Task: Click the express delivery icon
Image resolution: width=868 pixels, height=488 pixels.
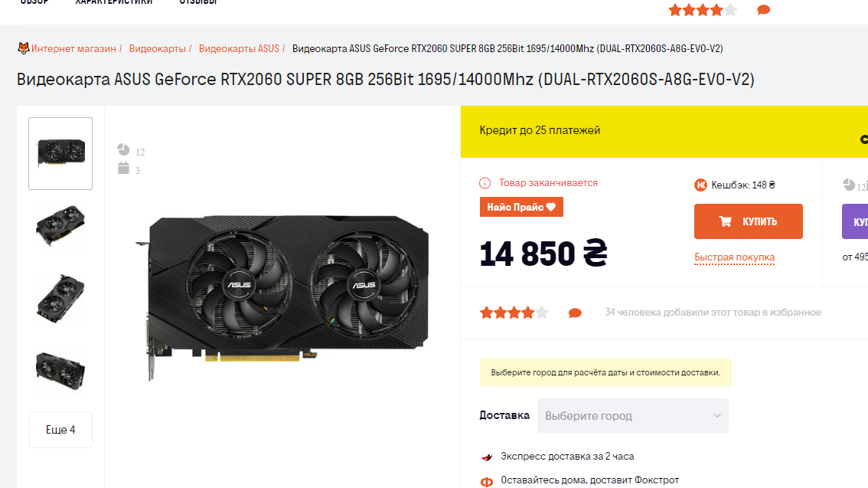Action: pos(487,457)
